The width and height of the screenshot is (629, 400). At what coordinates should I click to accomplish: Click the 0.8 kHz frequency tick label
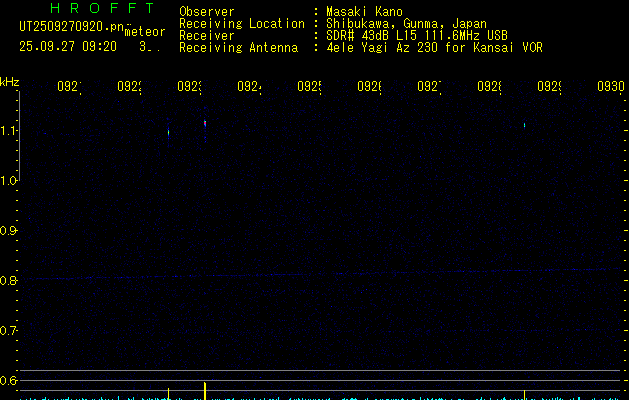pyautogui.click(x=8, y=280)
